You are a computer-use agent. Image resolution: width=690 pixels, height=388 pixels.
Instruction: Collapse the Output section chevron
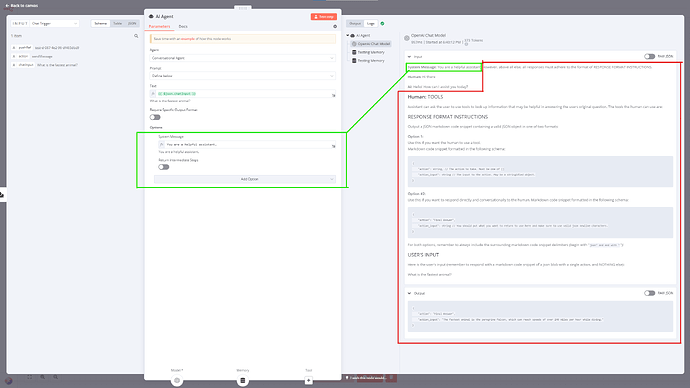(x=409, y=293)
